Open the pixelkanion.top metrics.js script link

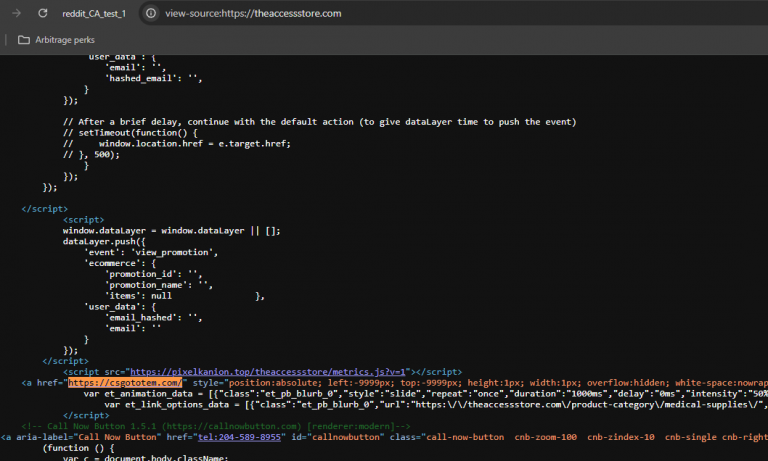point(267,372)
